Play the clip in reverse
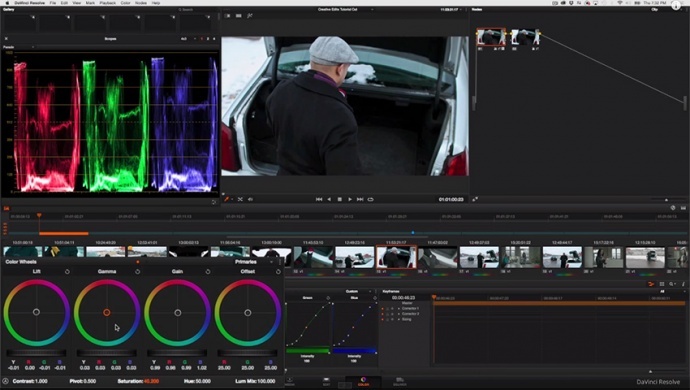Image resolution: width=690 pixels, height=390 pixels. (329, 199)
